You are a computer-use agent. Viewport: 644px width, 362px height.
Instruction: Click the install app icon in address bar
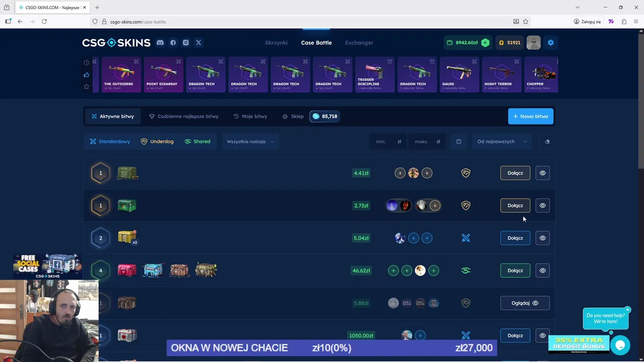coord(516,22)
